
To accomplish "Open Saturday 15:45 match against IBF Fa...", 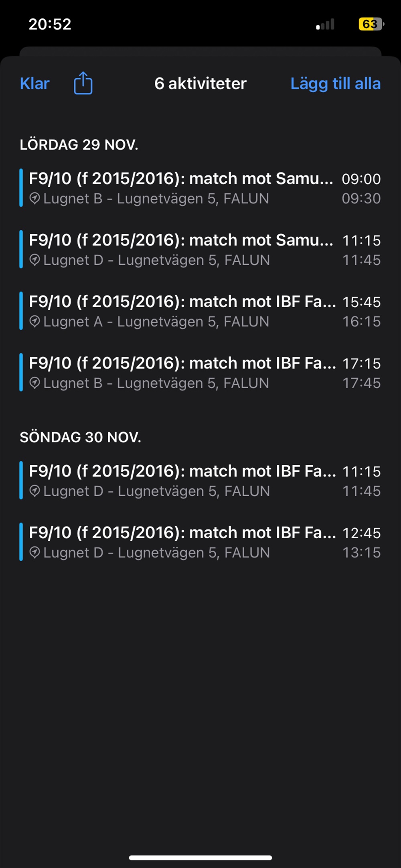I will 180,302.
